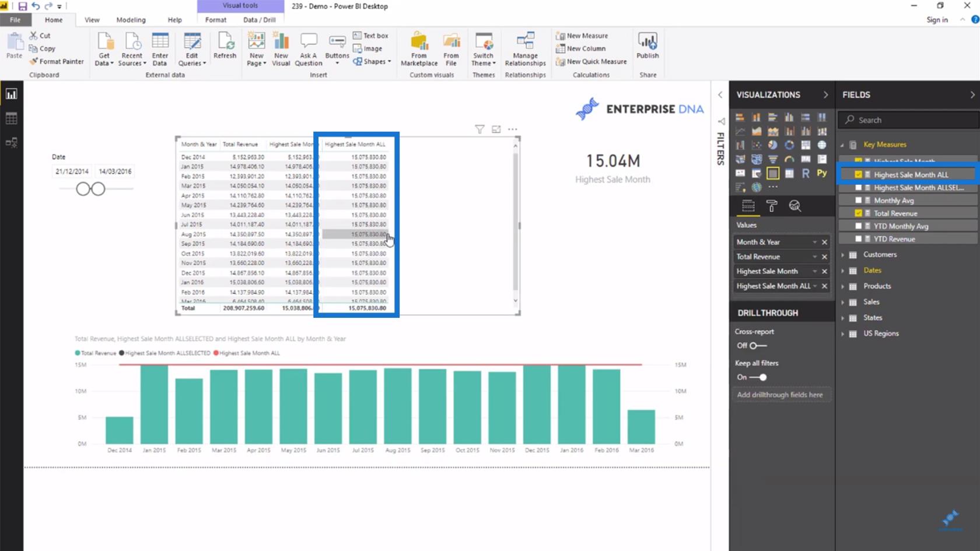Uncheck the Total Revenue field
The image size is (980, 551).
(x=858, y=213)
